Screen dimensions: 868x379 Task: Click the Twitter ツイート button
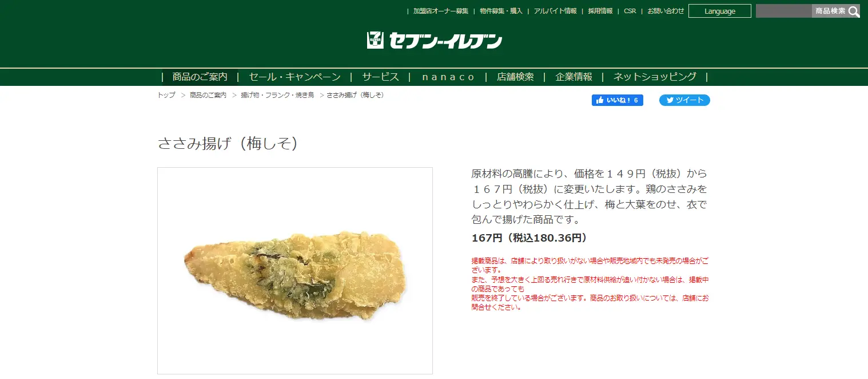pyautogui.click(x=684, y=100)
